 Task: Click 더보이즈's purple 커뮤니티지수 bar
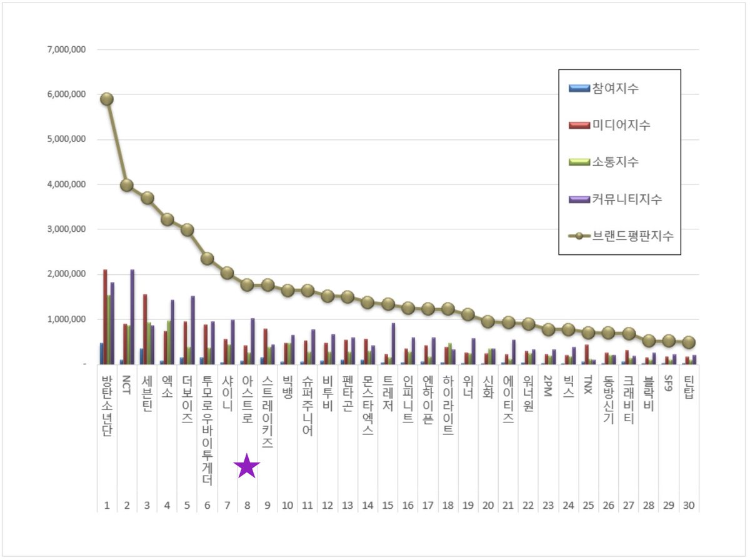click(192, 330)
